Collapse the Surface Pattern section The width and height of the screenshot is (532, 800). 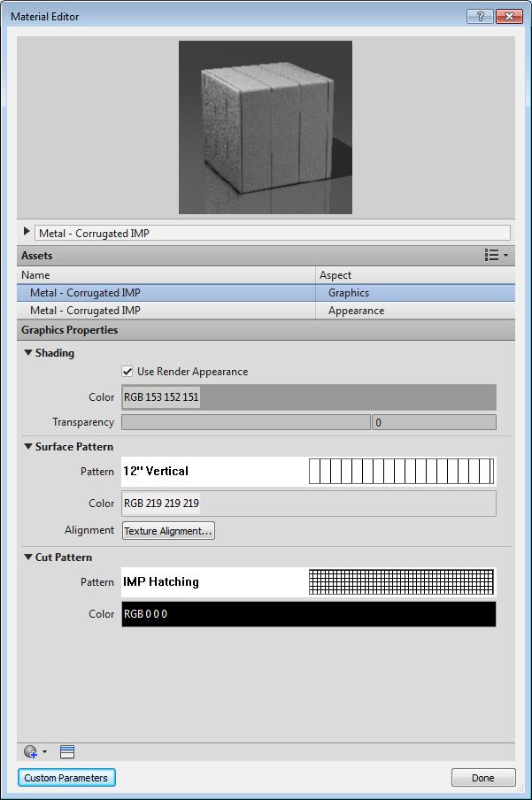28,446
